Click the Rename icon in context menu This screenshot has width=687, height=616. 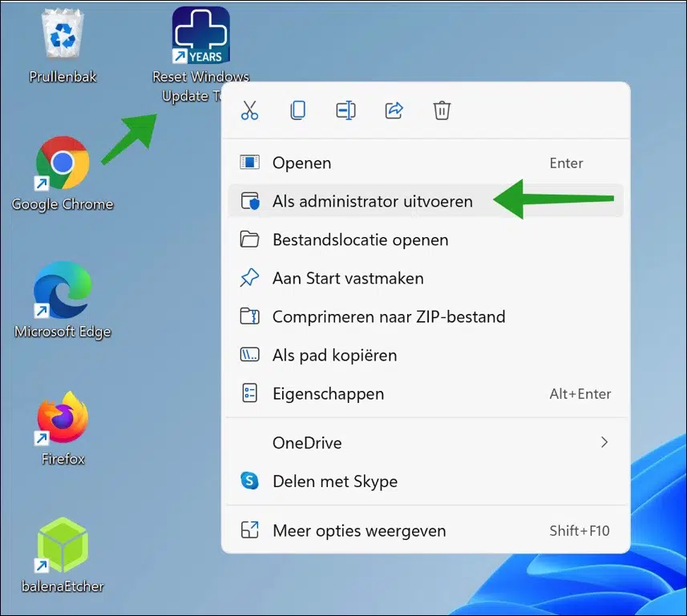(346, 111)
